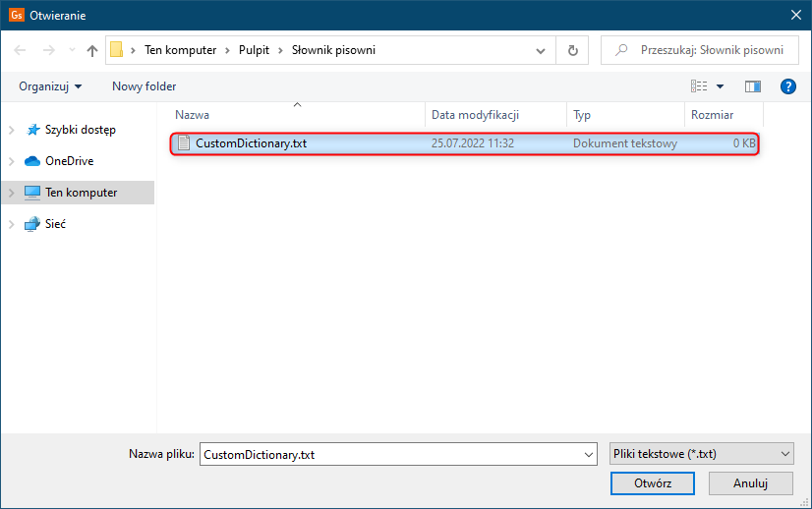Change the file view layout icon
Viewport: 812px width, 509px height.
699,85
